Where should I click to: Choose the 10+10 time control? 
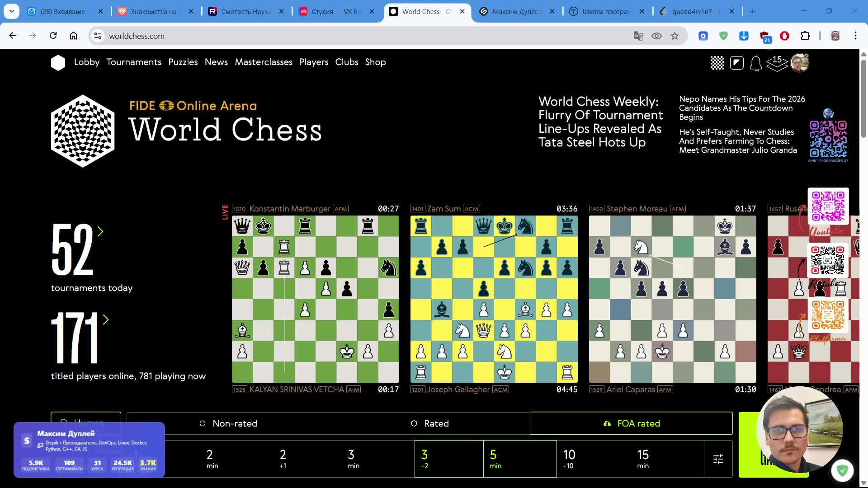click(x=568, y=459)
